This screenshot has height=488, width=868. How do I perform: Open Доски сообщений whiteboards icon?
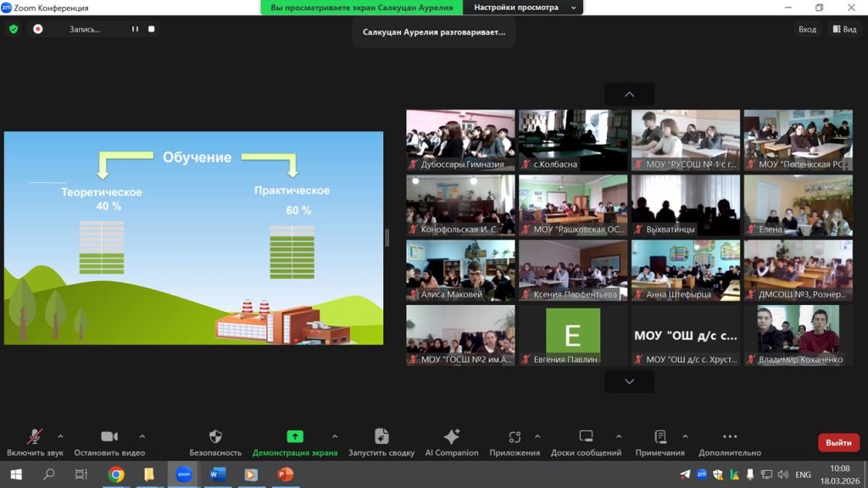[586, 436]
